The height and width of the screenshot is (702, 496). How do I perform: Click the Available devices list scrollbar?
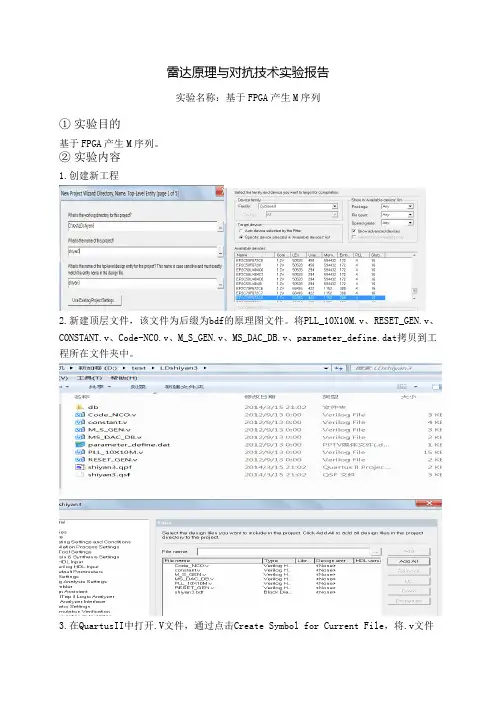(x=414, y=278)
